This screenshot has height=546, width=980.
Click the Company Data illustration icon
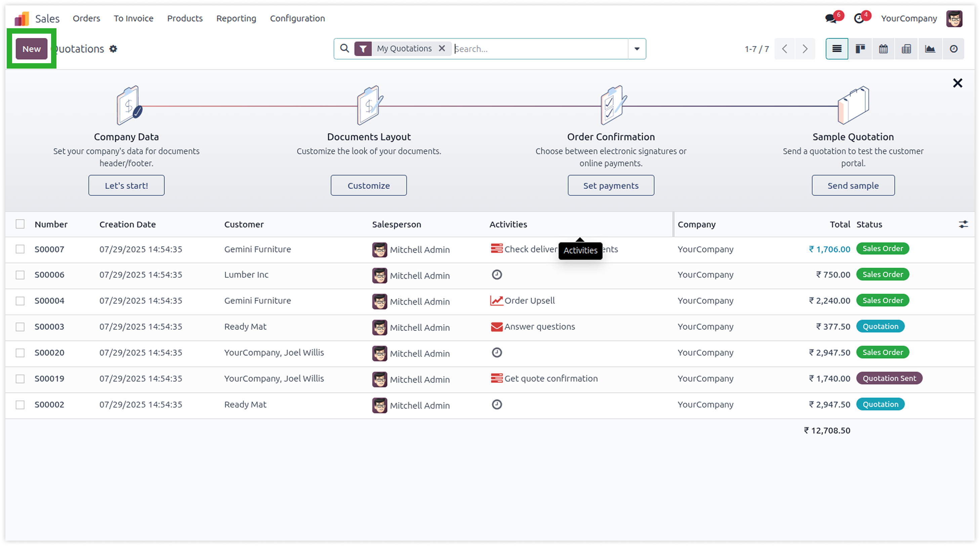(x=129, y=105)
